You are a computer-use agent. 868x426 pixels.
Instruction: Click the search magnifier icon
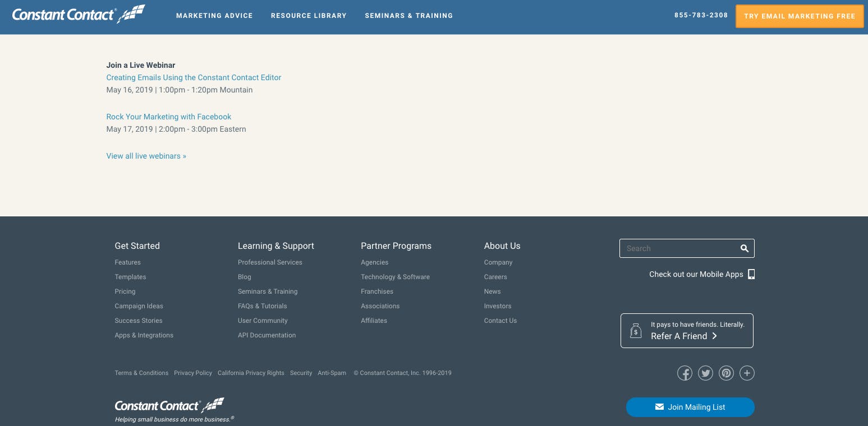coord(745,248)
